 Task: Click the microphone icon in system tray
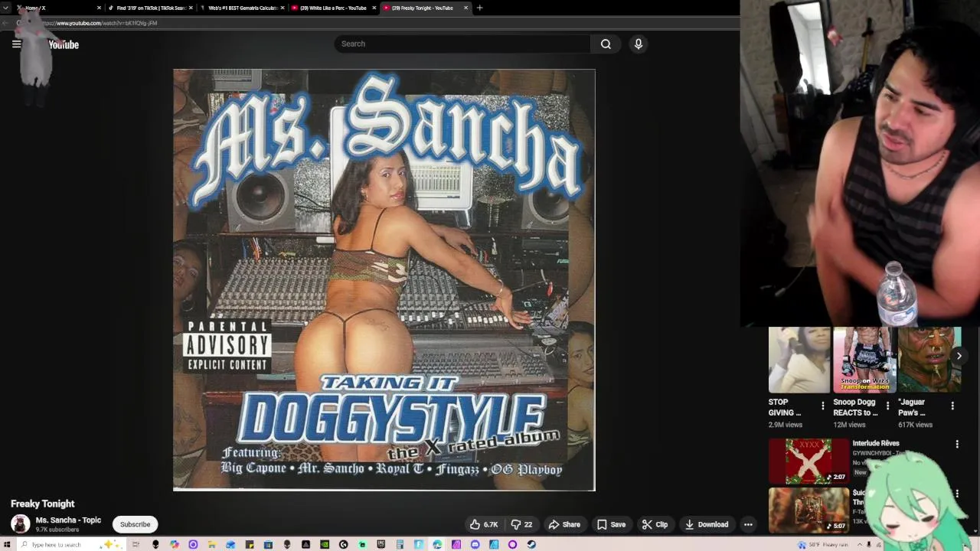coord(869,544)
